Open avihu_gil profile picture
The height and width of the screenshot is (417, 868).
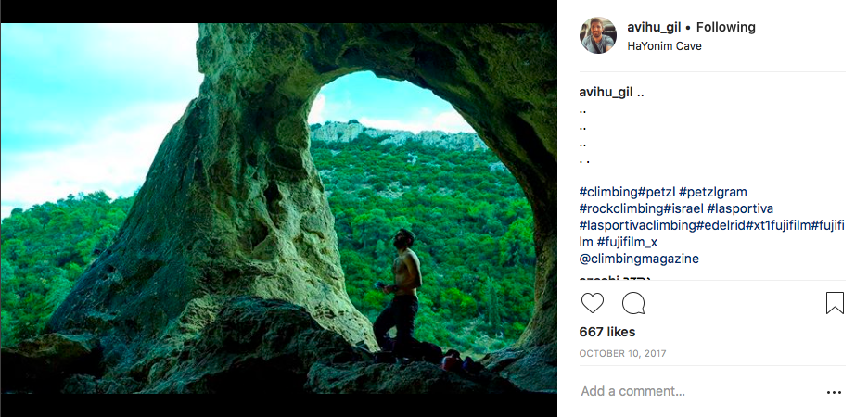pos(598,35)
